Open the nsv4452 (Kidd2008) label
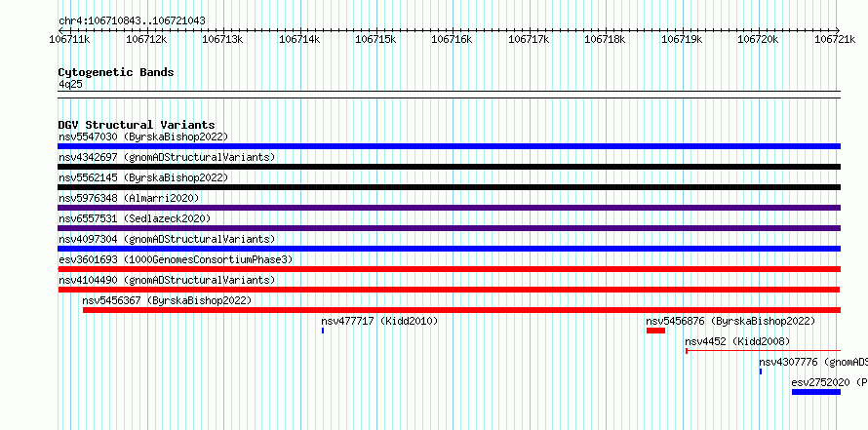This screenshot has height=430, width=868. click(x=737, y=341)
